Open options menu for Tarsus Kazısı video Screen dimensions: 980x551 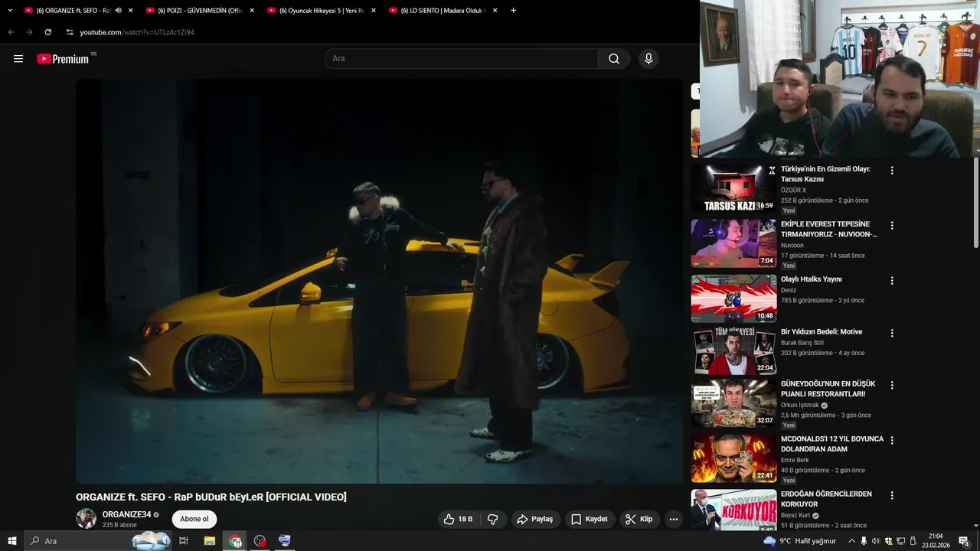tap(892, 171)
